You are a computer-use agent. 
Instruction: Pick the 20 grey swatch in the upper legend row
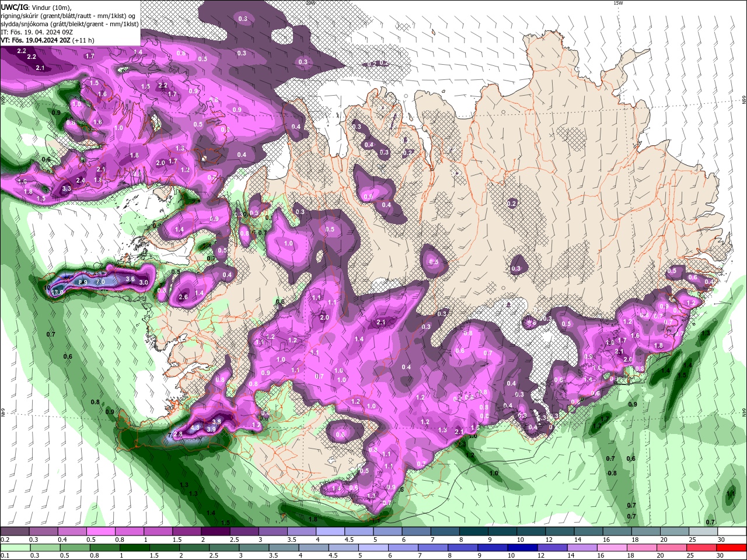(x=674, y=531)
